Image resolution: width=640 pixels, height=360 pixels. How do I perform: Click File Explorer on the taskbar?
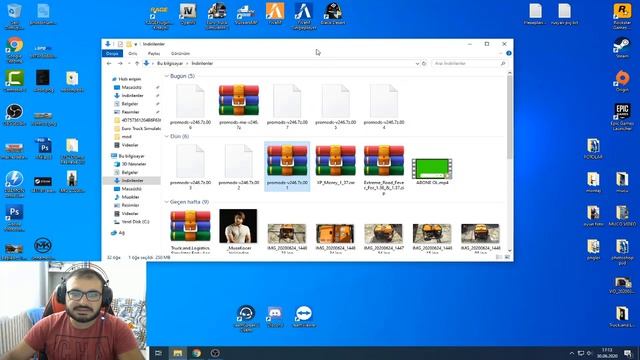coord(178,353)
